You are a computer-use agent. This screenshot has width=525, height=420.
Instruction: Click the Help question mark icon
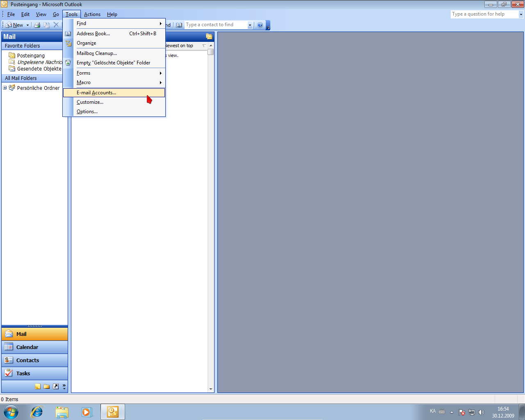point(260,25)
